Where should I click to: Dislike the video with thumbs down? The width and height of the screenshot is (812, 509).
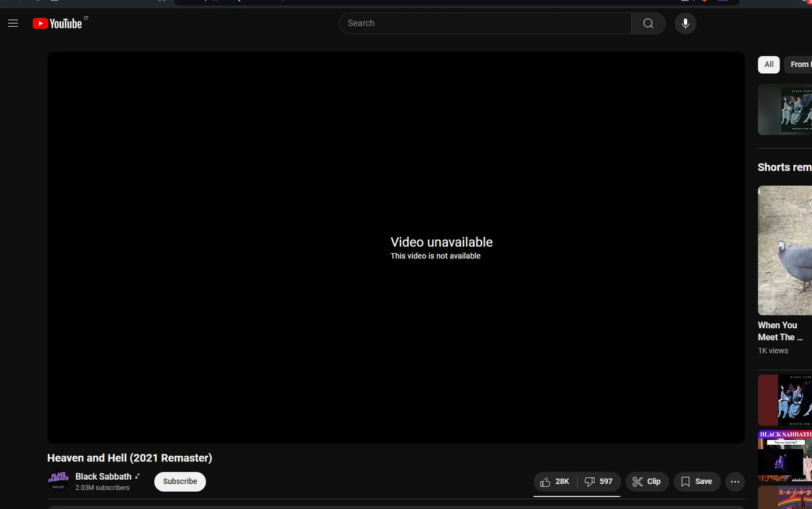click(599, 482)
